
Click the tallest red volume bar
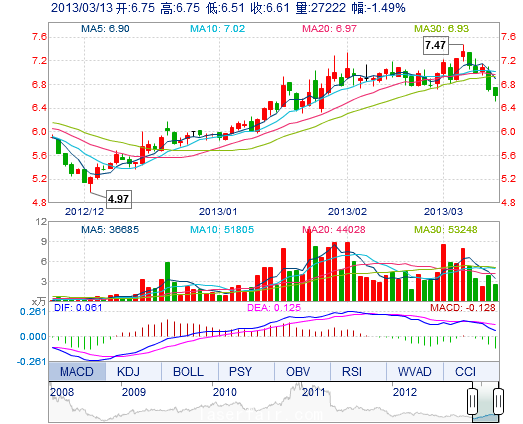pyautogui.click(x=309, y=265)
